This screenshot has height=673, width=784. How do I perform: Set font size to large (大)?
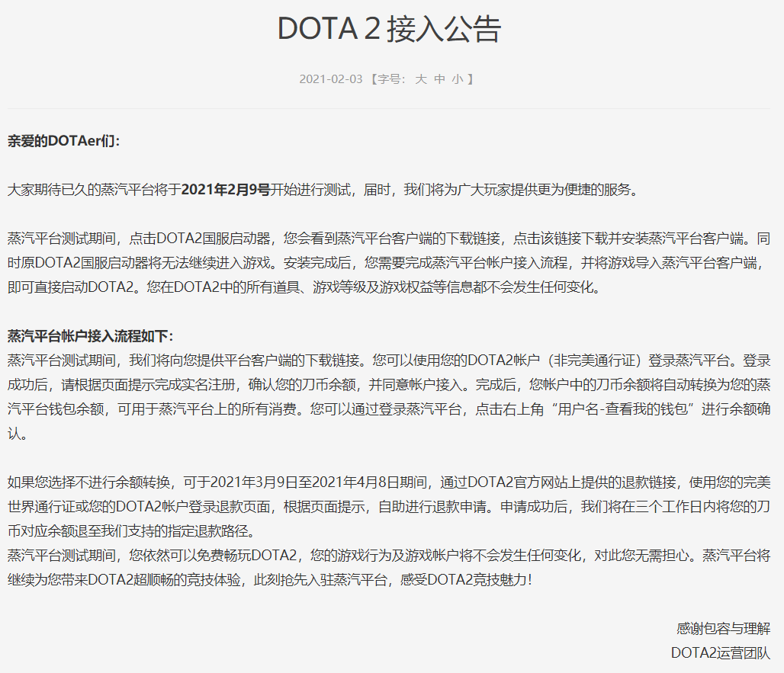point(421,79)
